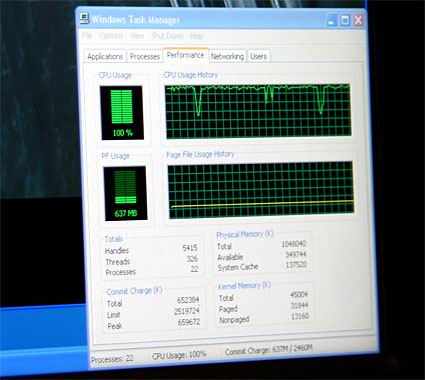Click the CPU Usage History graph
Viewport: 425px width, 380px height.
tap(258, 111)
